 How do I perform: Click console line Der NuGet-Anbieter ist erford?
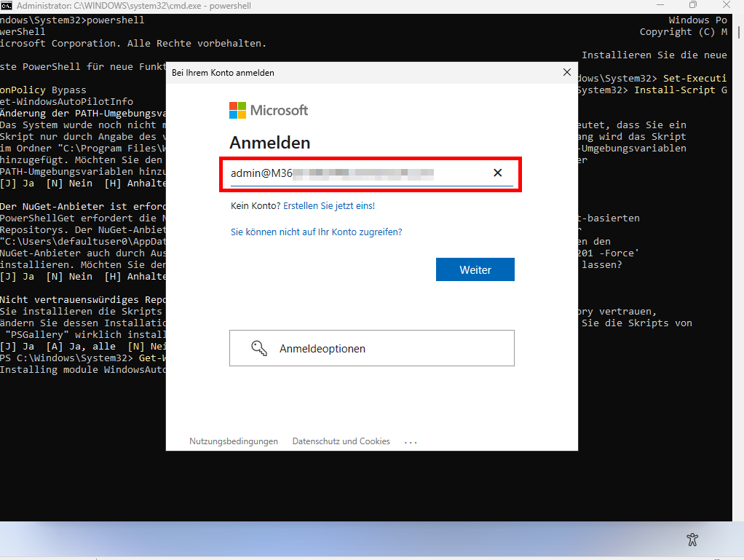[x=83, y=206]
